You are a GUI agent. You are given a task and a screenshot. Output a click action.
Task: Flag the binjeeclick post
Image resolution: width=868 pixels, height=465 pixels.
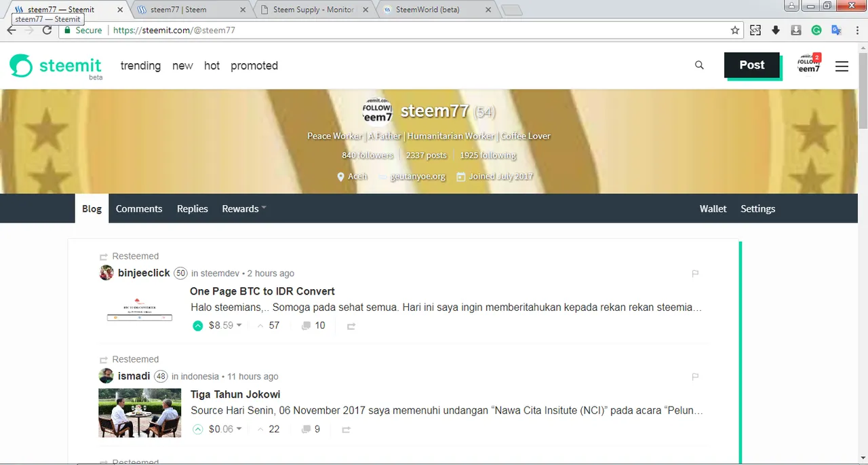coord(695,274)
